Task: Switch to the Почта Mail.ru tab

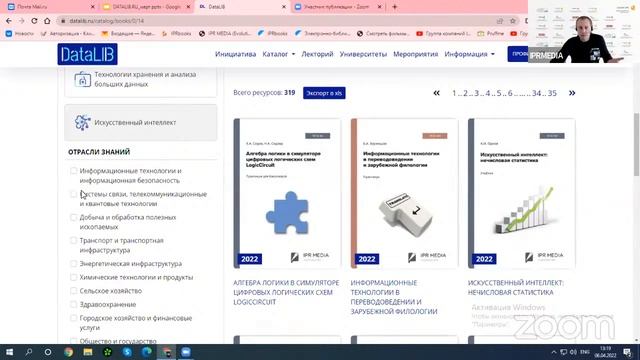Action: tap(51, 7)
